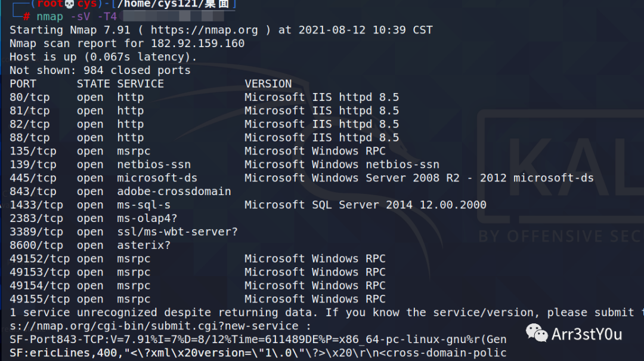Click the PORT column header
This screenshot has height=361, width=644.
[x=23, y=84]
